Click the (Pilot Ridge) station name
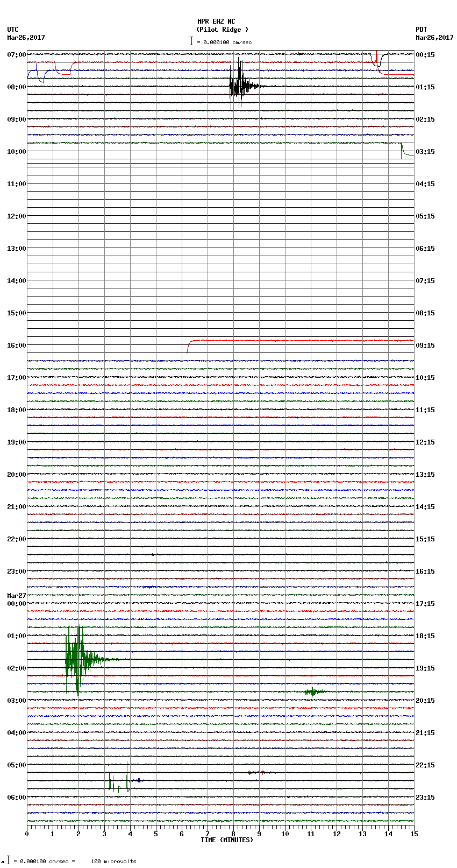The width and height of the screenshot is (457, 868). [223, 30]
